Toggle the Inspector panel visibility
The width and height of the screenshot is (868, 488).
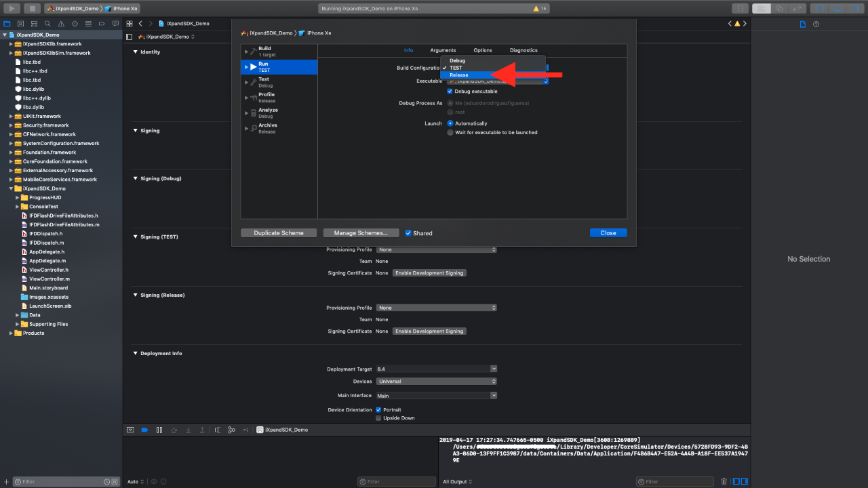856,8
